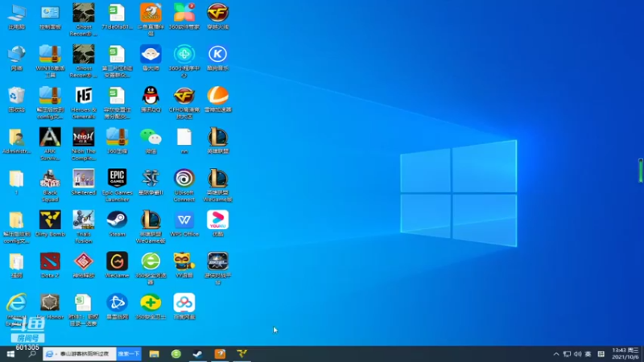Open the 360软件管家 desktop icon
Image resolution: width=644 pixels, height=362 pixels.
[184, 17]
